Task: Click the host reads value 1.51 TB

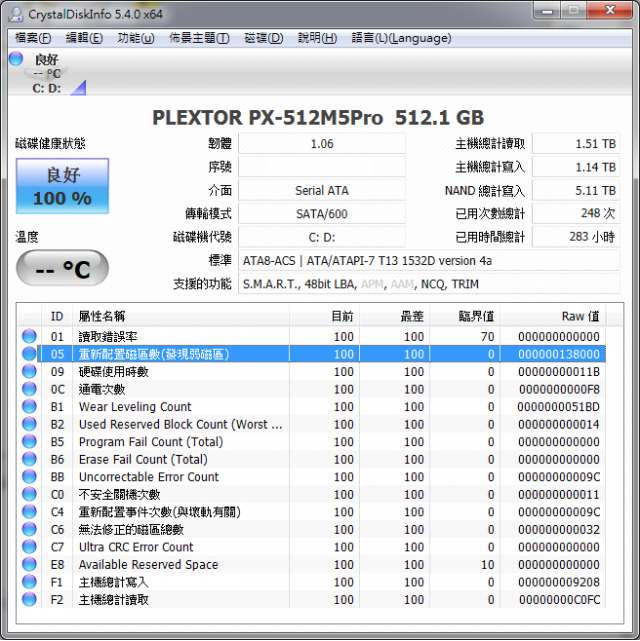Action: [575, 144]
